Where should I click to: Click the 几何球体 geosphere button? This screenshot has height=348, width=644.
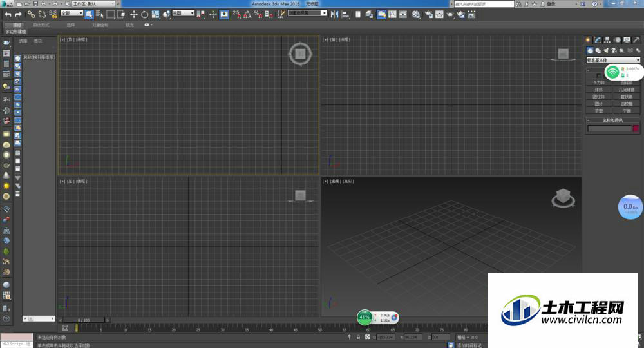pos(627,90)
